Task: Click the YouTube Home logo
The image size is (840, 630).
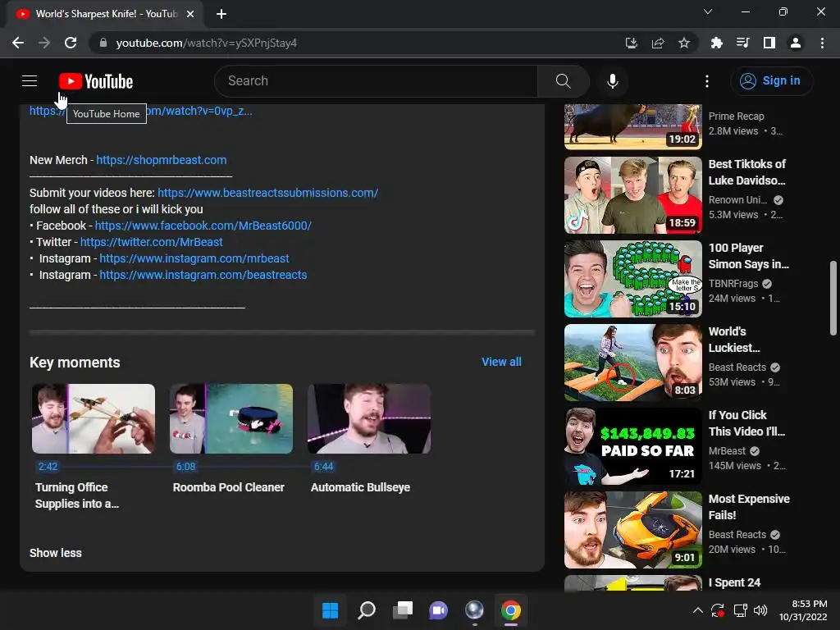Action: [x=96, y=81]
